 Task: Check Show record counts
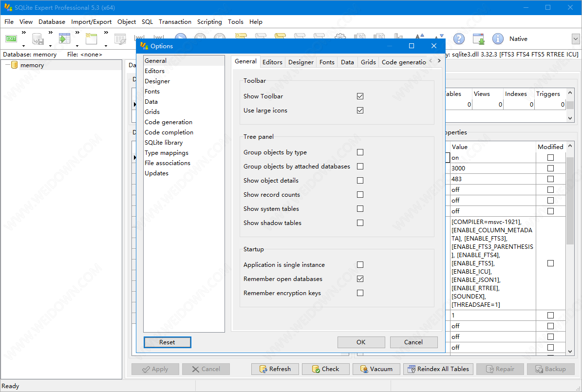pos(360,194)
